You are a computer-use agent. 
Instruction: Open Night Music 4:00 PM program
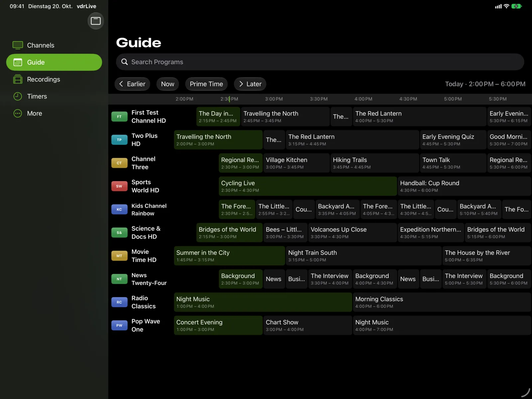pyautogui.click(x=442, y=326)
